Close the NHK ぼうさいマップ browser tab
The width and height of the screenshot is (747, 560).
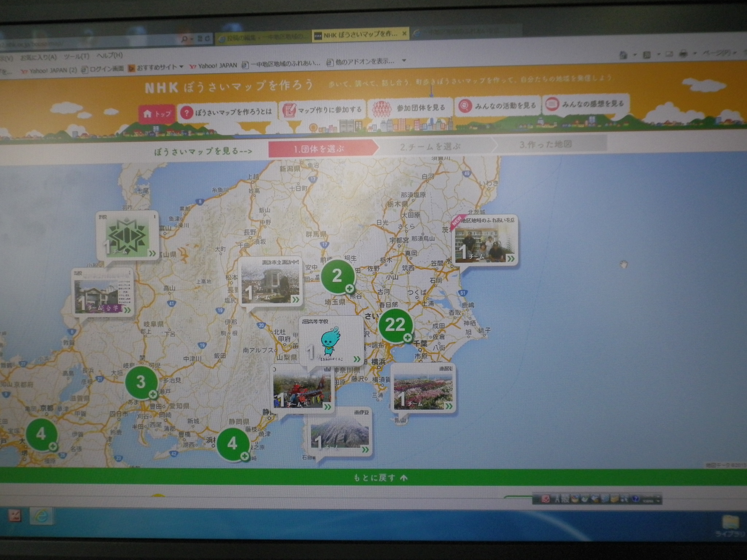click(404, 34)
